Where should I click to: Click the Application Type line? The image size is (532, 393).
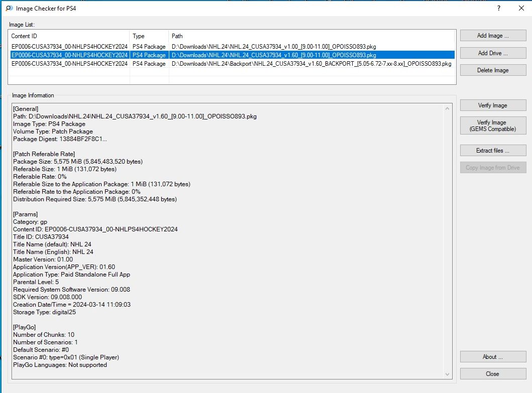click(x=72, y=275)
